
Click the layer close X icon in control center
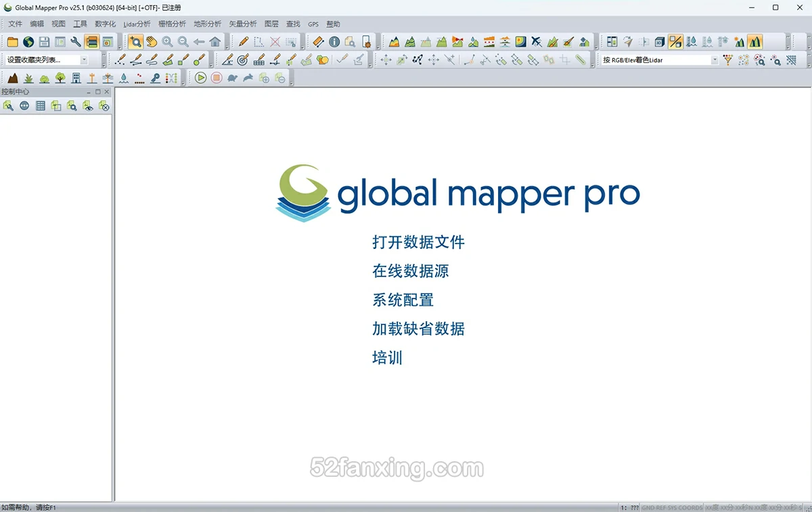(x=104, y=106)
